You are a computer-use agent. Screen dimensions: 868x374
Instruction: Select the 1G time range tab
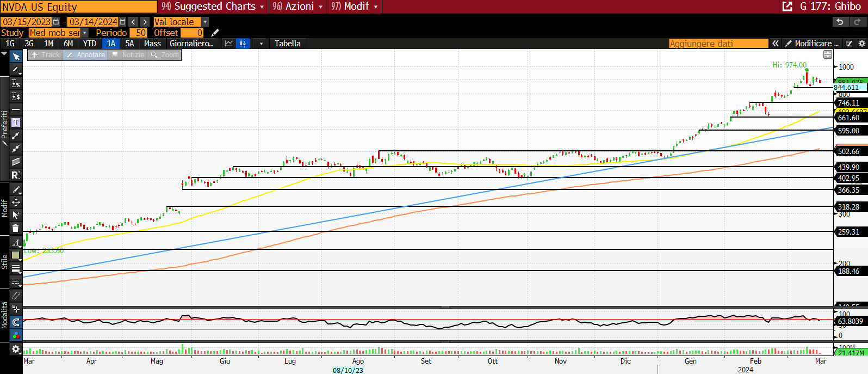click(x=10, y=44)
